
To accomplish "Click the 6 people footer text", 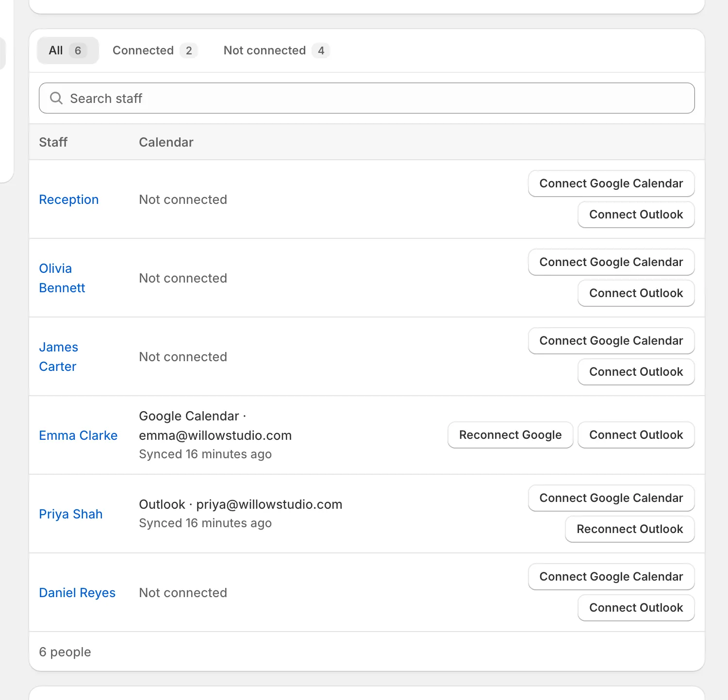I will pos(65,652).
